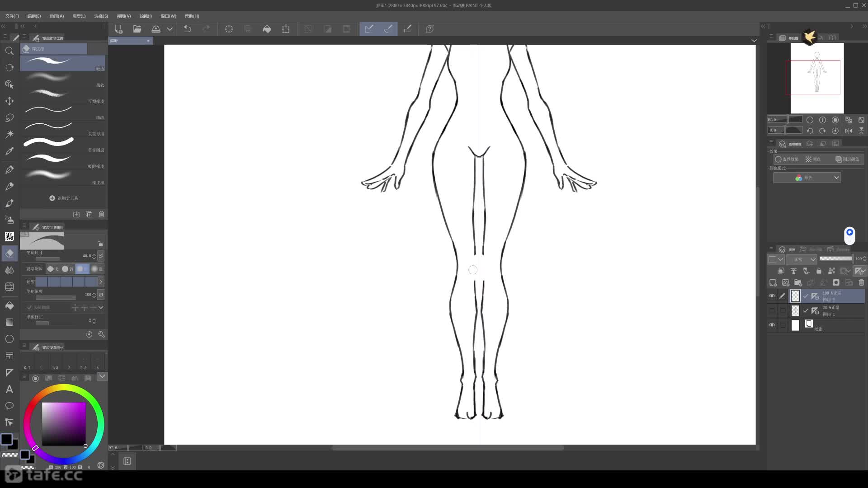
Task: Click the Undo arrow in toolbar
Action: pyautogui.click(x=187, y=29)
